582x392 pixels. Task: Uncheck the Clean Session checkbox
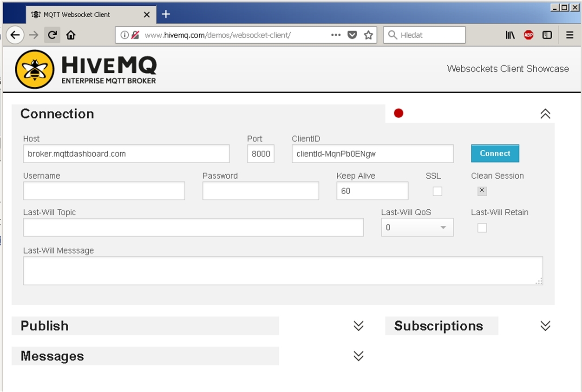click(x=482, y=191)
